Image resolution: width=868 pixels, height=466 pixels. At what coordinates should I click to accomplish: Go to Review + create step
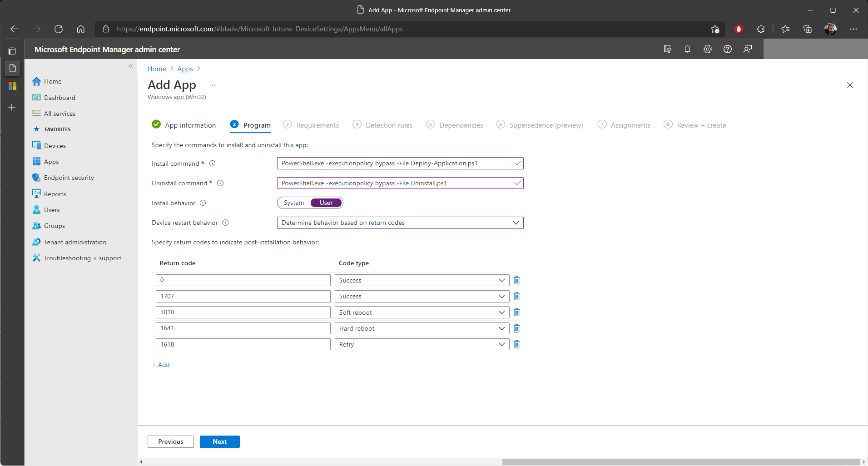click(695, 125)
